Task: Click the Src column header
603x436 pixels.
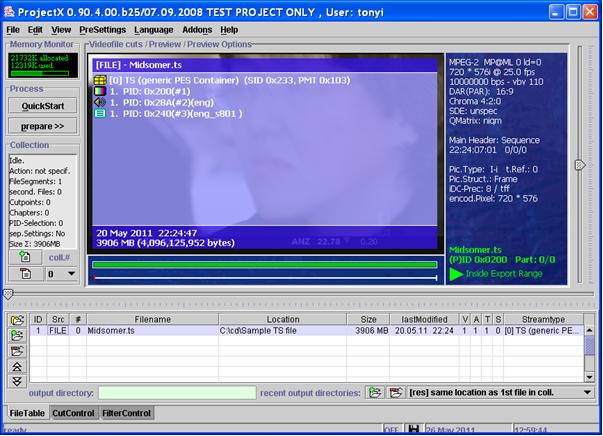Action: pyautogui.click(x=58, y=320)
